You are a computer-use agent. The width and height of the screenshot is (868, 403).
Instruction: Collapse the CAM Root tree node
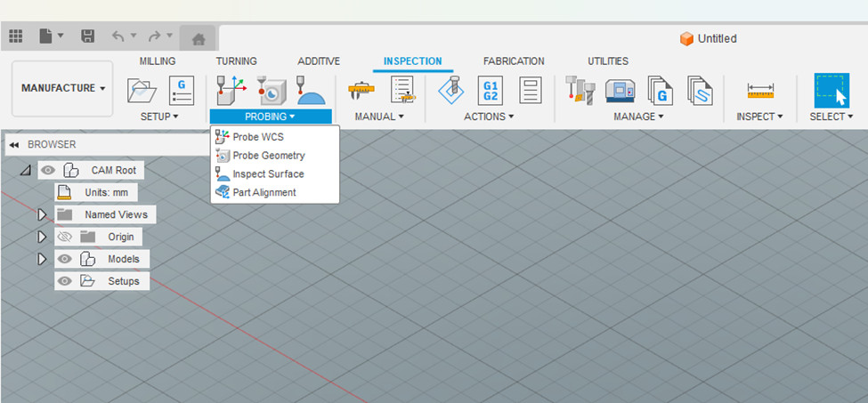coord(26,170)
